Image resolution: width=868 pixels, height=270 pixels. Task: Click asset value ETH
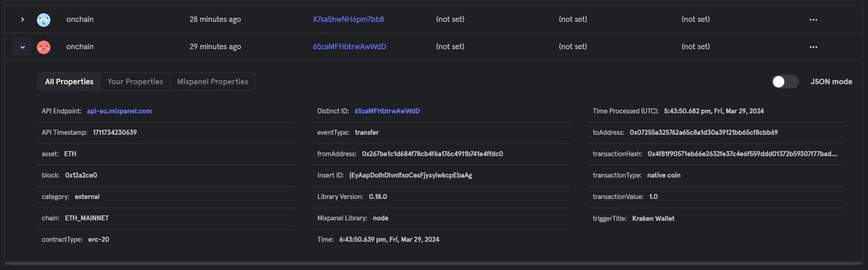click(x=71, y=154)
